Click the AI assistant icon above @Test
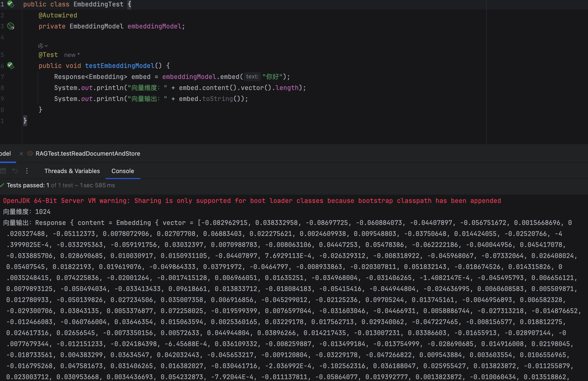Image resolution: width=588 pixels, height=381 pixels. [x=40, y=46]
